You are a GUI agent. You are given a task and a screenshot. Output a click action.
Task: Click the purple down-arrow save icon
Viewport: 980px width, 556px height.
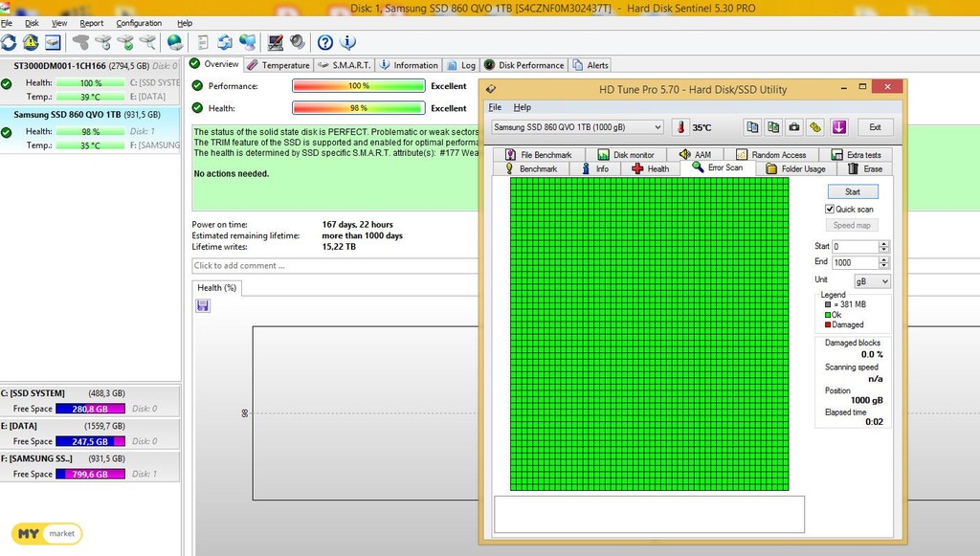point(839,127)
